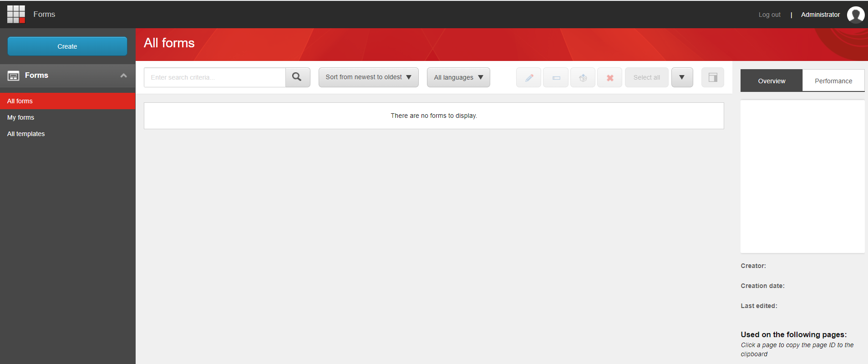This screenshot has height=364, width=868.
Task: Select All templates in sidebar
Action: [x=68, y=134]
